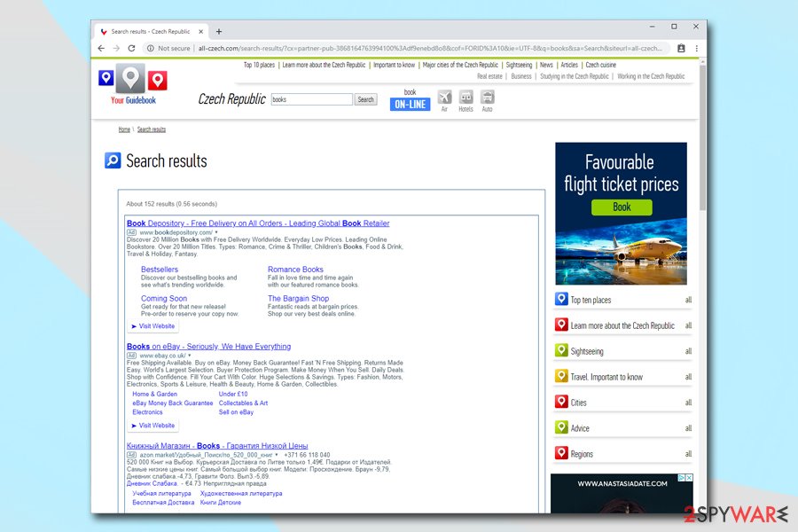
Task: Click the Search results breadcrumb link
Action: pos(151,129)
